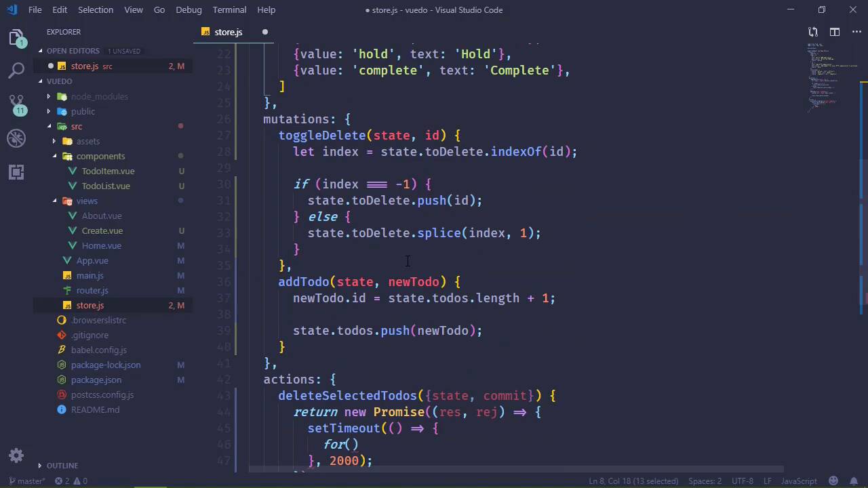
Task: Click the babel icon beside babel.config.js
Action: tap(62, 350)
